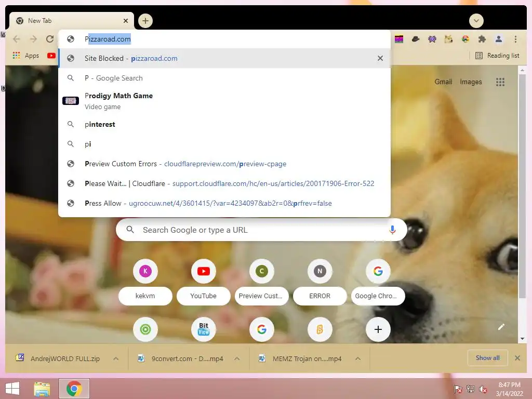Open the Preview Cust... shortcut tile
532x399 pixels.
point(261,282)
